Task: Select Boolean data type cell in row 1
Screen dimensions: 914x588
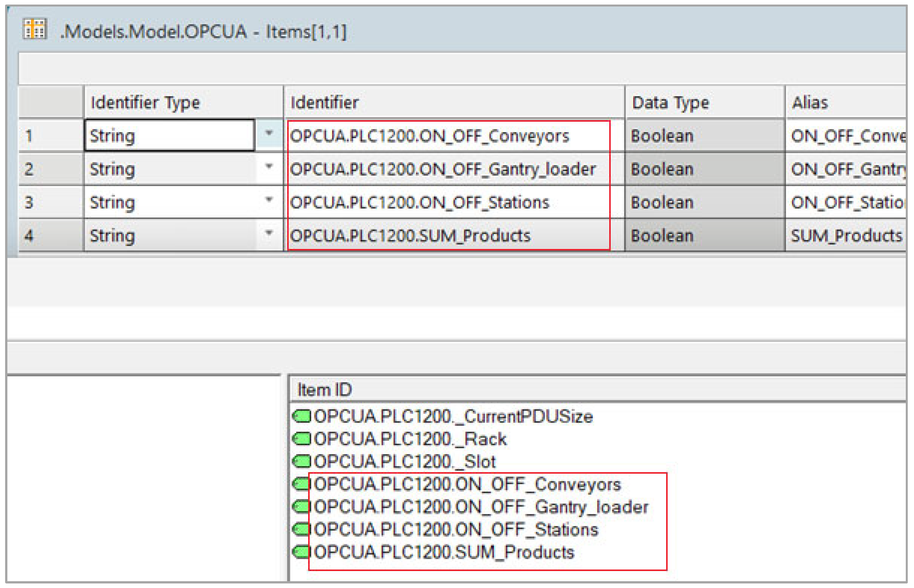Action: coord(704,136)
